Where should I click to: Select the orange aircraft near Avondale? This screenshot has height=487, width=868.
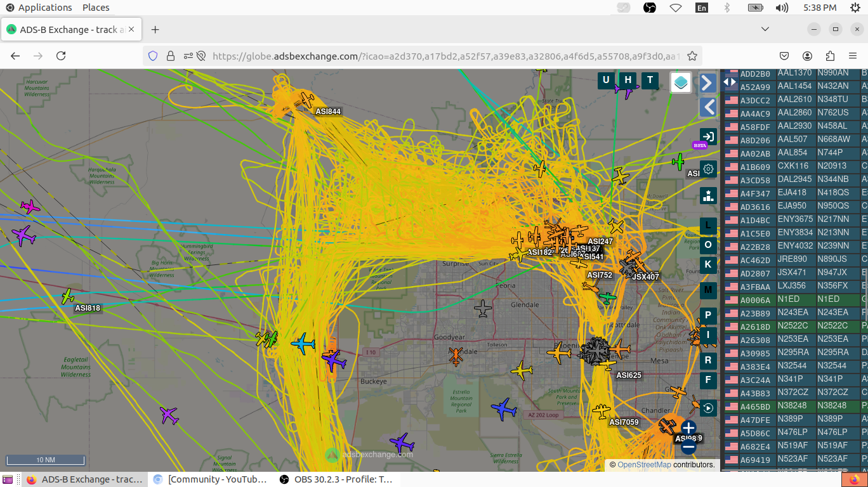tap(456, 356)
